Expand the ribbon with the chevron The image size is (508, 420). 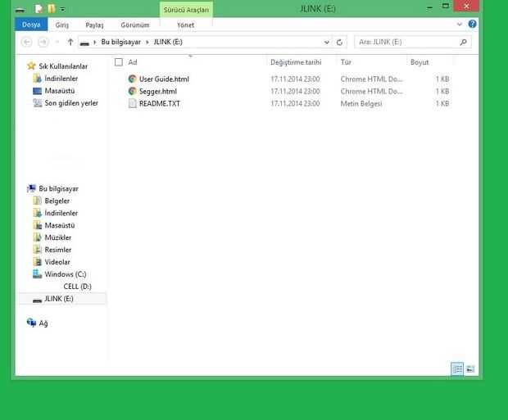click(x=460, y=24)
